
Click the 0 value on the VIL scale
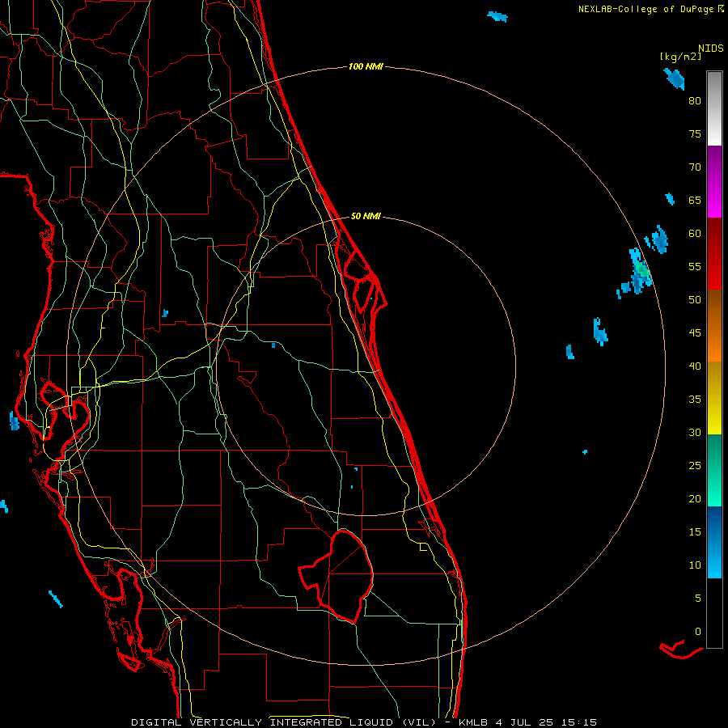click(x=698, y=632)
